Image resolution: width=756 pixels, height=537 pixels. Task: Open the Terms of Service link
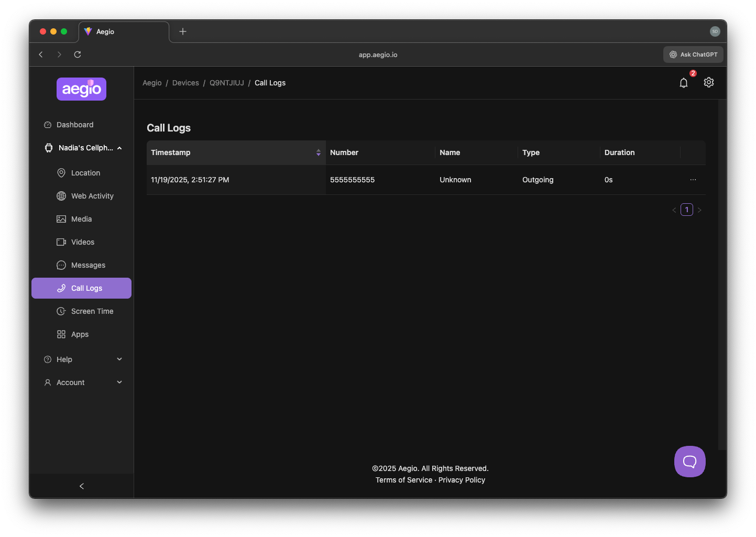click(x=403, y=479)
